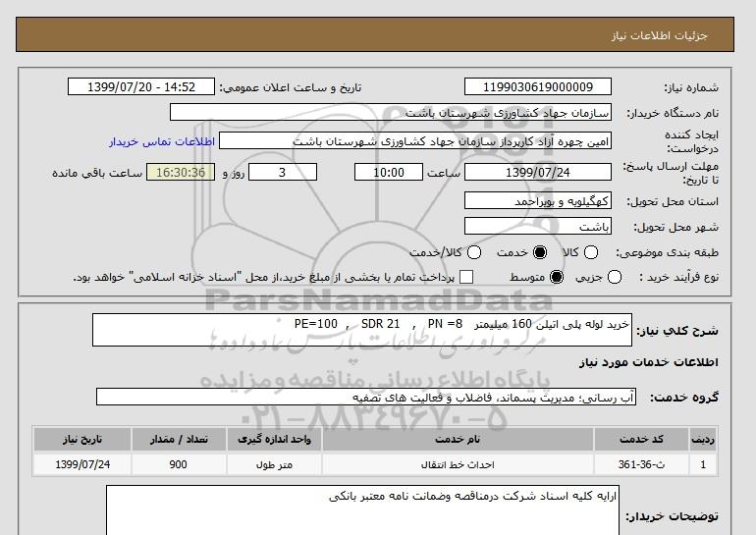Select the جزیی purchase type radio

pos(615,278)
